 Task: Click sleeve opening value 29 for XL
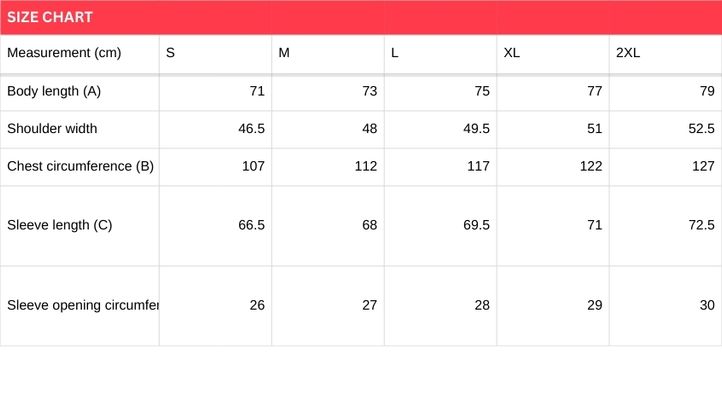pos(594,305)
